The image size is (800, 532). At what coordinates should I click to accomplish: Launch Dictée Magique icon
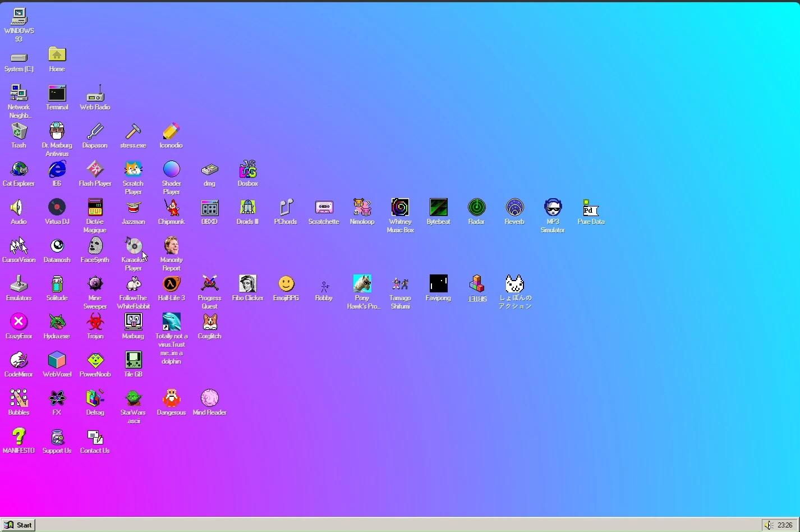tap(95, 208)
